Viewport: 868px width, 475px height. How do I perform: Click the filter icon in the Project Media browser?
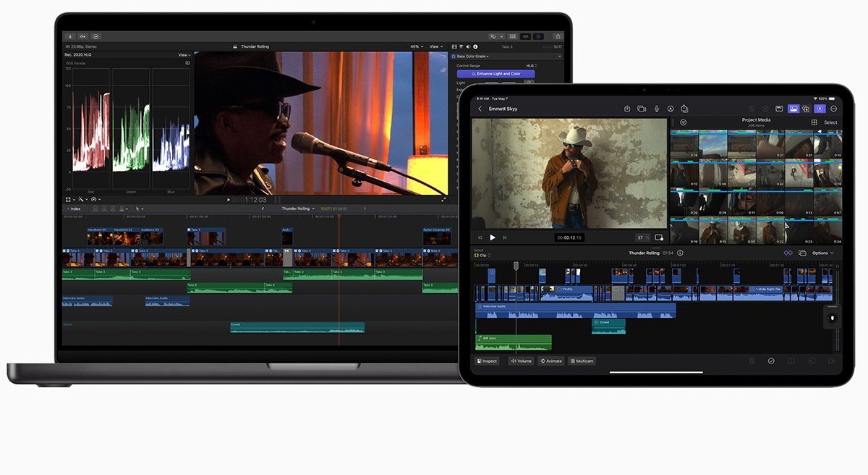(683, 122)
